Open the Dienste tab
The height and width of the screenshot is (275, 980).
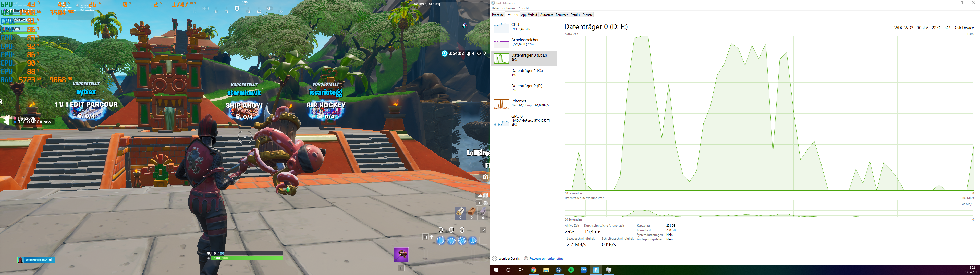[x=587, y=15]
